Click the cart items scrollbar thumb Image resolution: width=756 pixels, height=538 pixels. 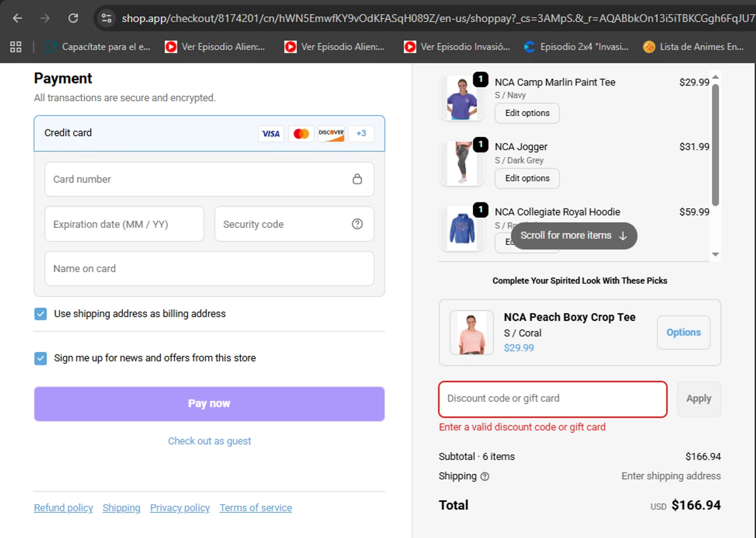715,145
